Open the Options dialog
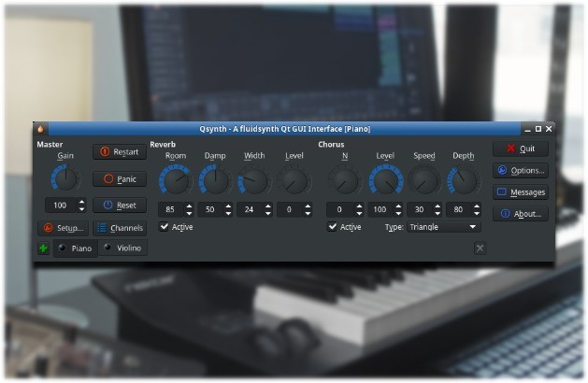 click(x=521, y=171)
